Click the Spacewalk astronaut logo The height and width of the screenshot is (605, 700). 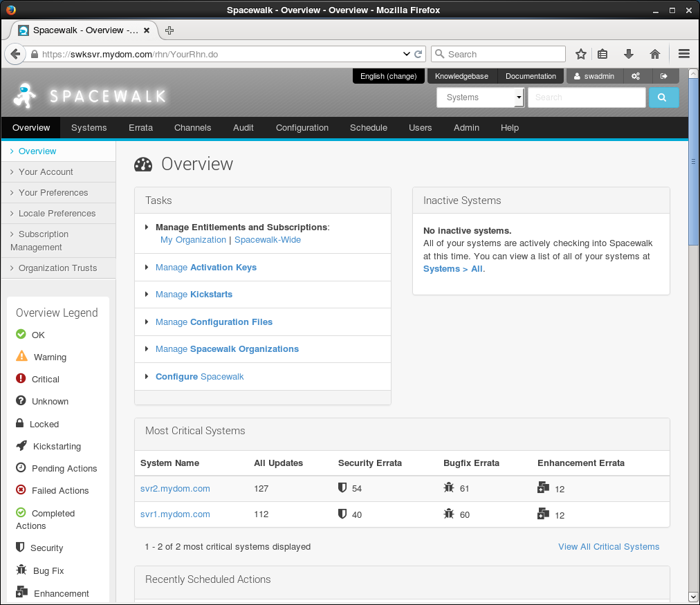click(x=24, y=95)
